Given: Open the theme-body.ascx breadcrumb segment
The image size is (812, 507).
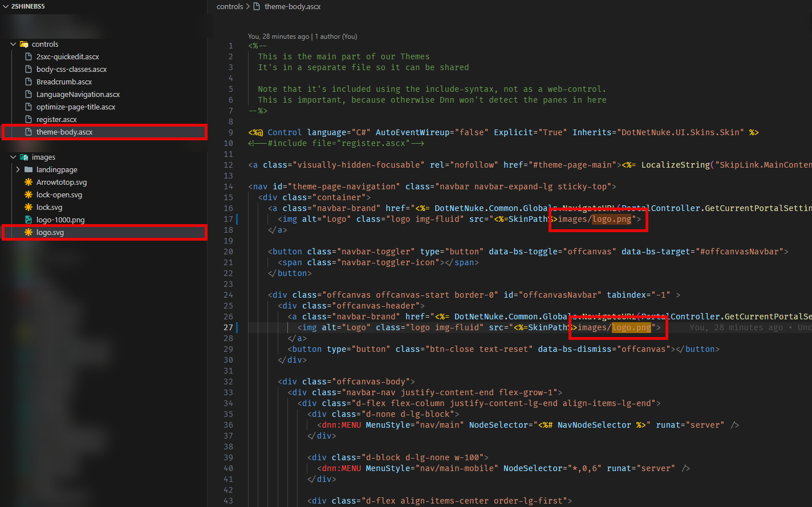Looking at the screenshot, I should click(x=293, y=7).
